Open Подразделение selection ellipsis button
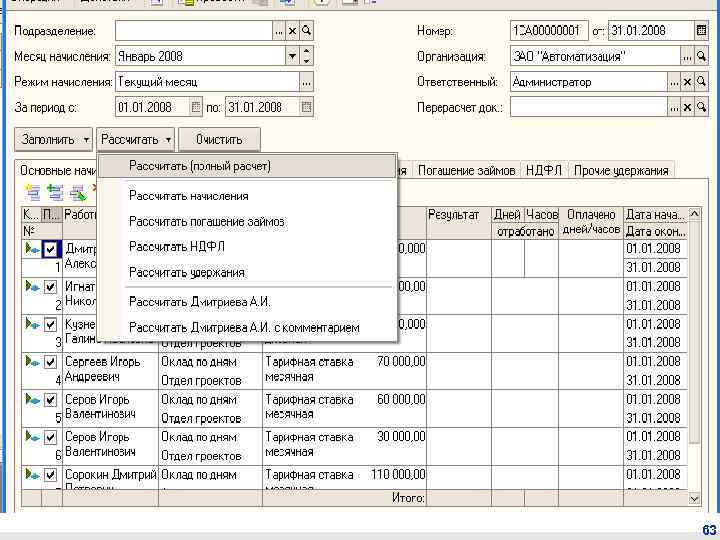 click(x=279, y=31)
